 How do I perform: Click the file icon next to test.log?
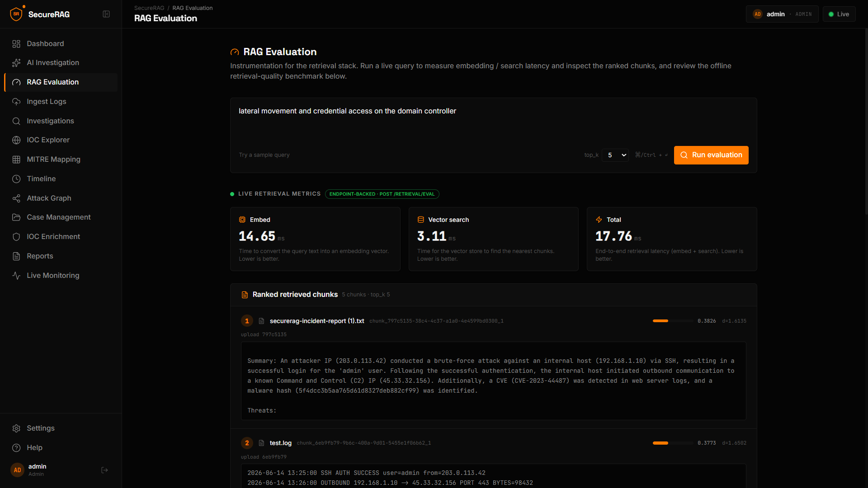(x=261, y=443)
